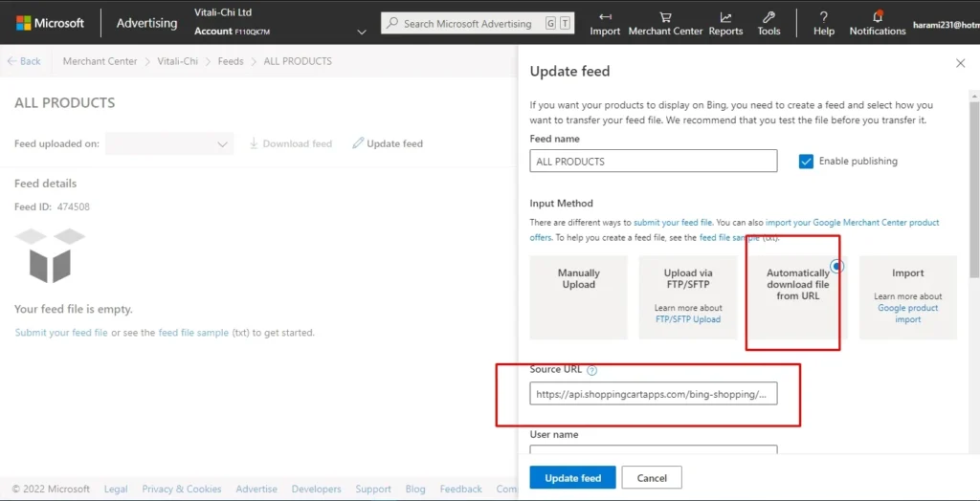This screenshot has width=980, height=501.
Task: Click the Update feed panel scrollbar
Action: pos(973,191)
